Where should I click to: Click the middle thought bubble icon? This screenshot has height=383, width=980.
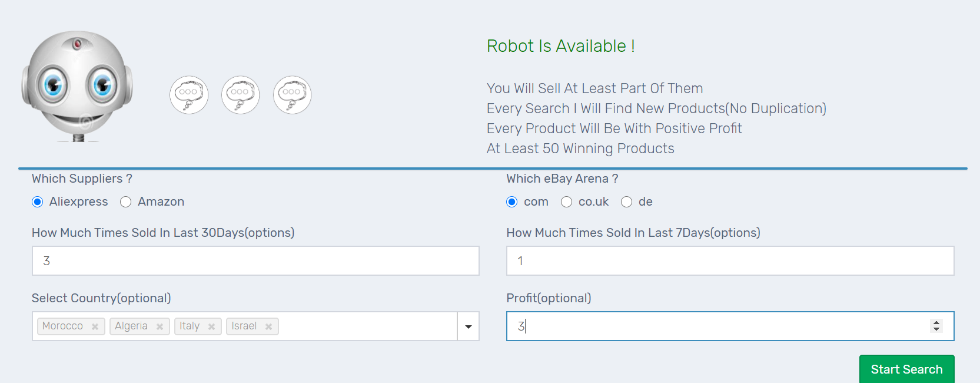coord(241,95)
